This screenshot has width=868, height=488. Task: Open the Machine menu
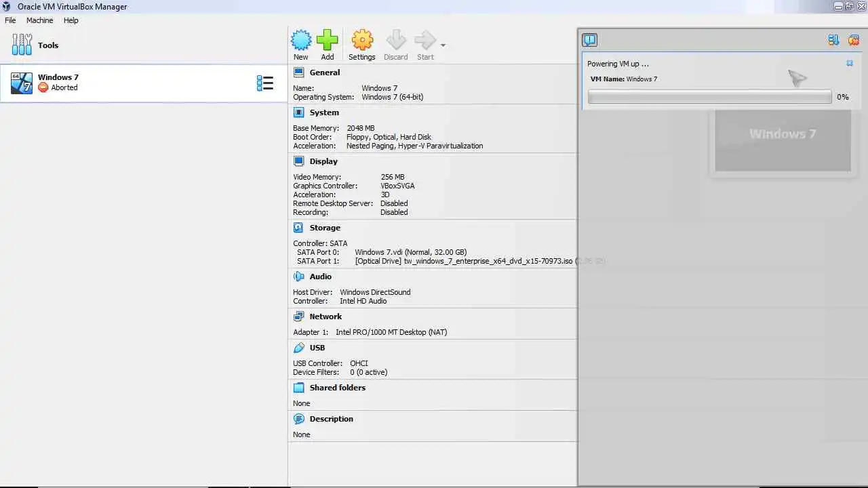point(39,20)
